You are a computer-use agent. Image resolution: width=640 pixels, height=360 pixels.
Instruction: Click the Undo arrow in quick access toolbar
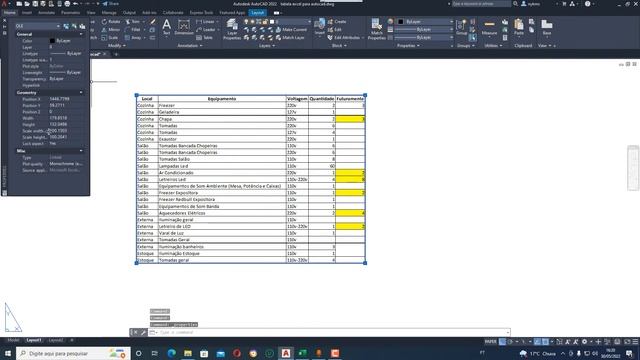pos(76,4)
